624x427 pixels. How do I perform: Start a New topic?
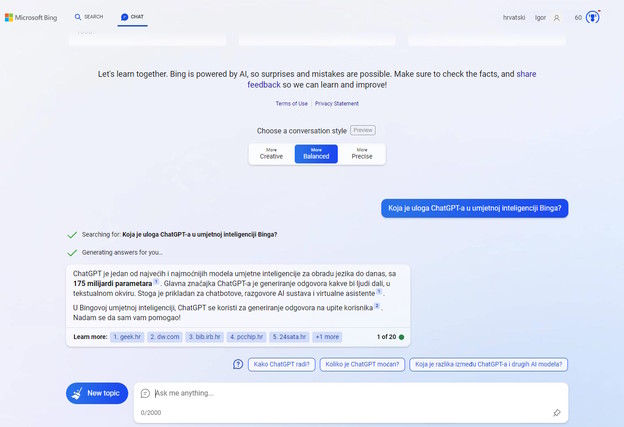[97, 393]
